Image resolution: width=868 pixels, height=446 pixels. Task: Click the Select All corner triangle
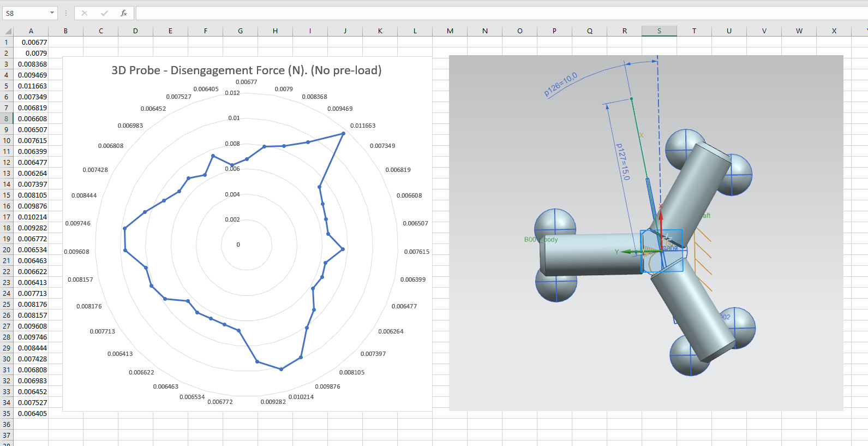coord(7,31)
